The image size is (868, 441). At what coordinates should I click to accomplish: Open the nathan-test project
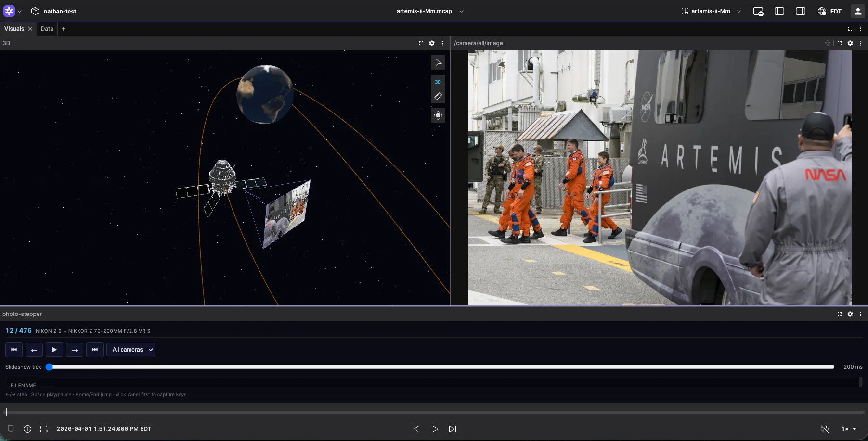coord(54,11)
